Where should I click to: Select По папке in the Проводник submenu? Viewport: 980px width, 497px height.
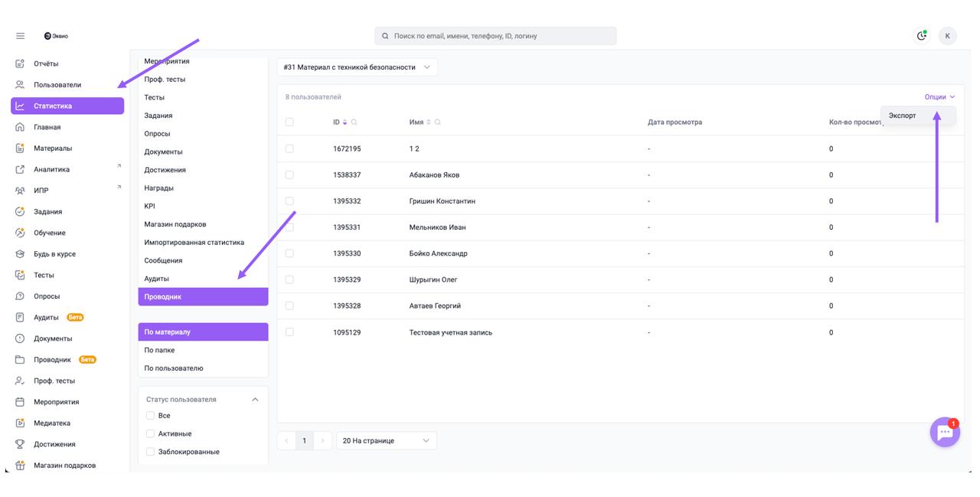[x=159, y=350]
